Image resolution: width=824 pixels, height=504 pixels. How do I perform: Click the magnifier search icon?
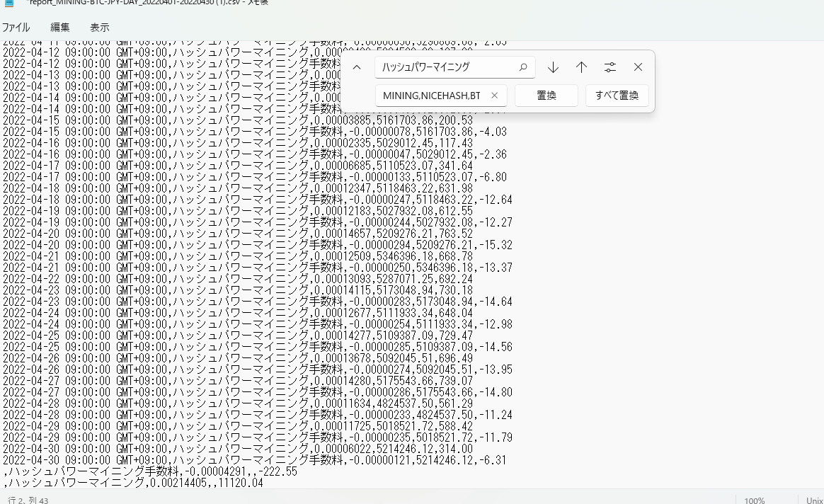point(523,67)
